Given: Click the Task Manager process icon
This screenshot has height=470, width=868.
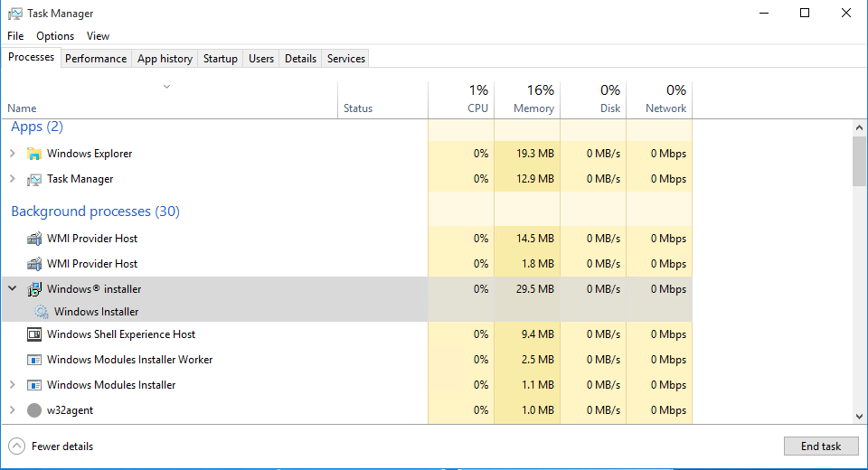Looking at the screenshot, I should (x=34, y=179).
